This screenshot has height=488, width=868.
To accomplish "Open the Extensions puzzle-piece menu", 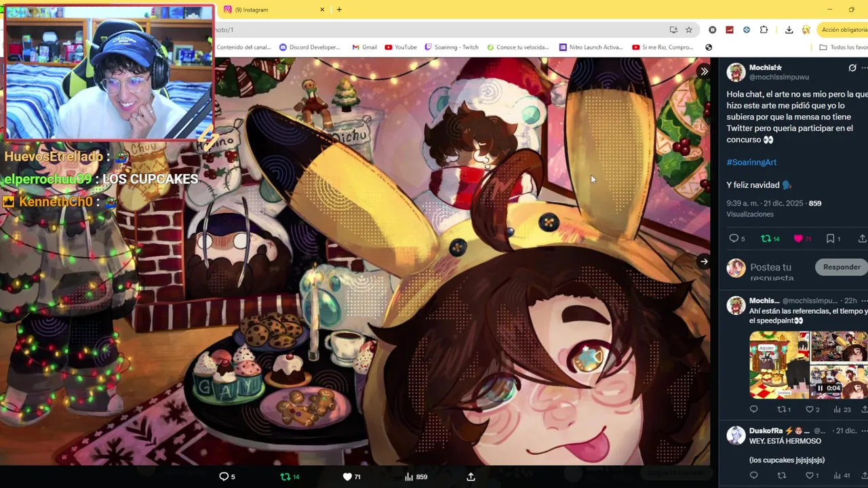I will [x=764, y=30].
